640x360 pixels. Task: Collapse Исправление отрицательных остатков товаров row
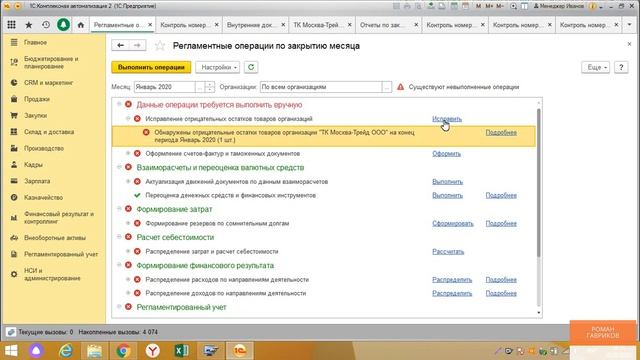click(128, 118)
